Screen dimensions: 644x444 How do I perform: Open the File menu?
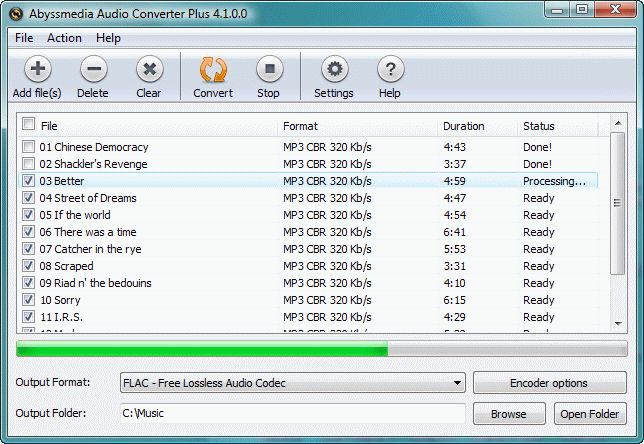[24, 38]
